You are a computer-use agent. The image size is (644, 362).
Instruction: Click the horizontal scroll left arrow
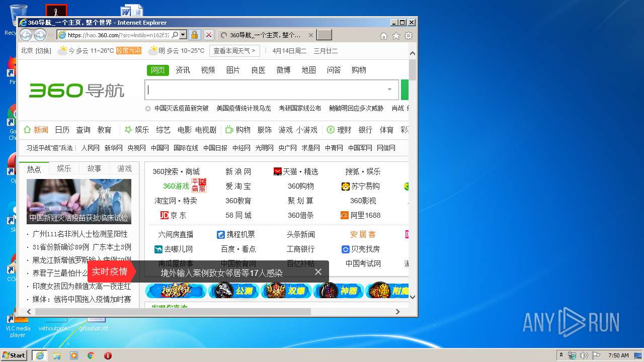(29, 312)
